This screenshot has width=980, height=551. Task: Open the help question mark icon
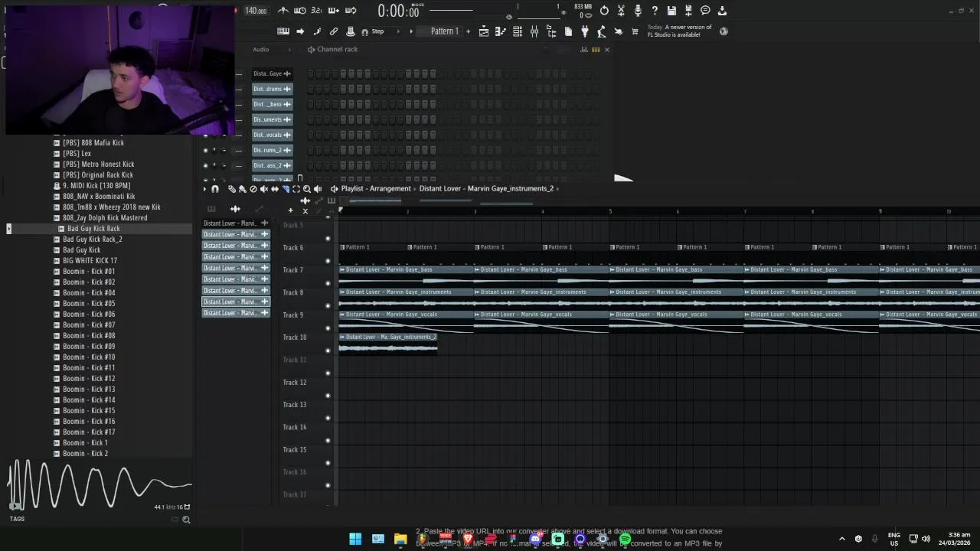click(x=655, y=11)
